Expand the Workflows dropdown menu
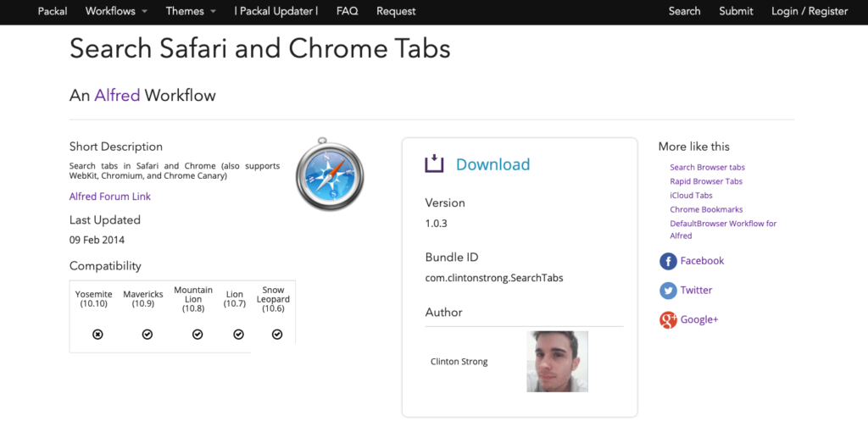Screen dimensions: 868x427 coord(116,11)
